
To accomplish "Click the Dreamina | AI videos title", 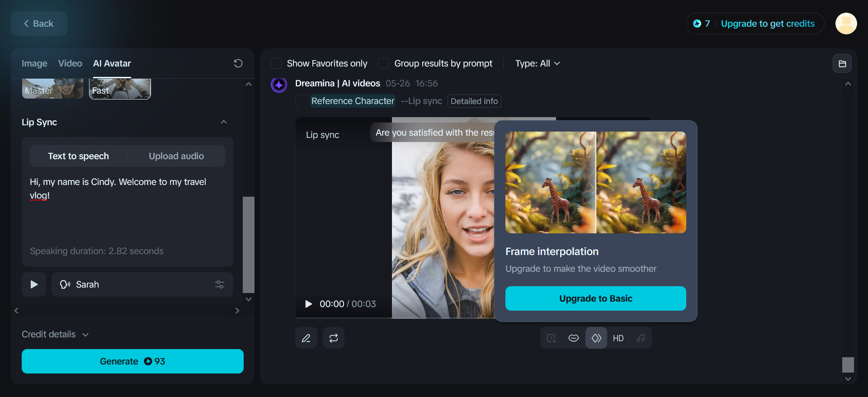I will tap(338, 83).
